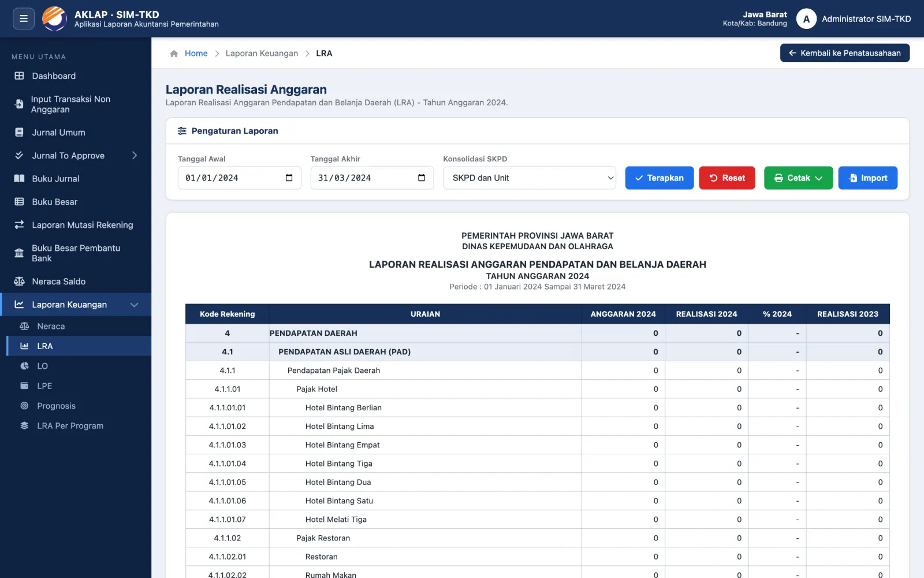924x578 pixels.
Task: Click the Jurnal Umum book icon
Action: pyautogui.click(x=19, y=132)
